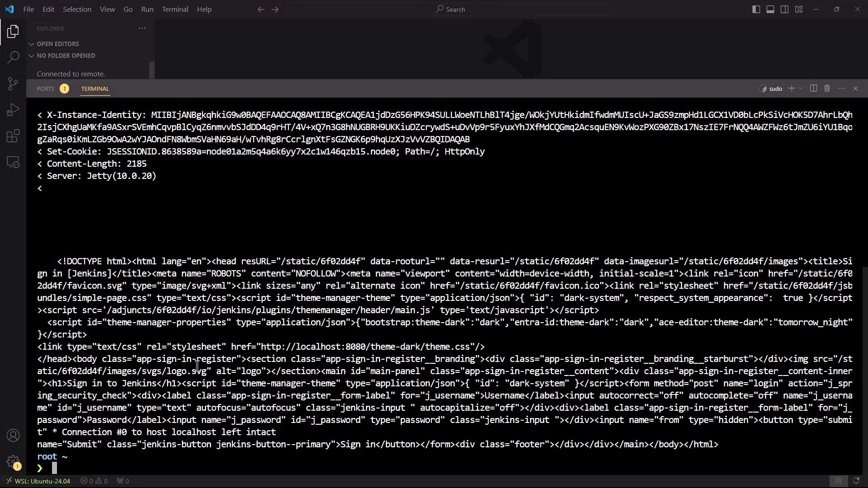Toggle the bottom panel layout button
This screenshot has height=488, width=868.
tap(770, 9)
